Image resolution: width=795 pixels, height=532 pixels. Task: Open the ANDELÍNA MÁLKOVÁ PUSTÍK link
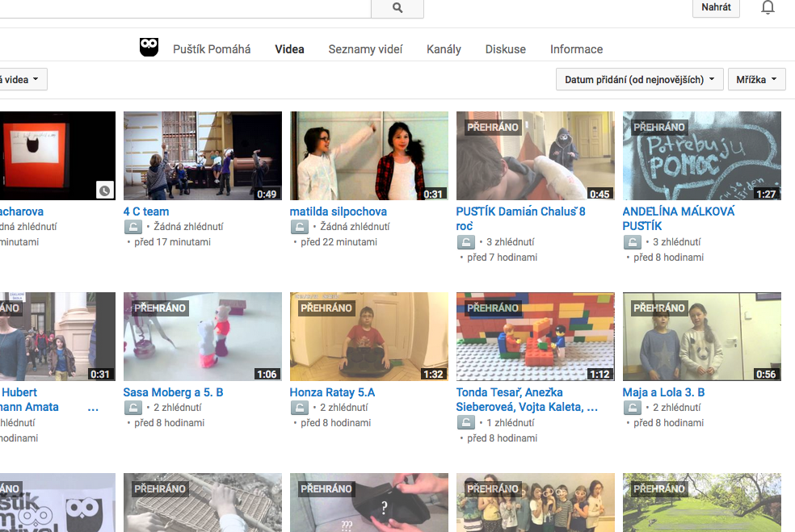[x=679, y=219]
